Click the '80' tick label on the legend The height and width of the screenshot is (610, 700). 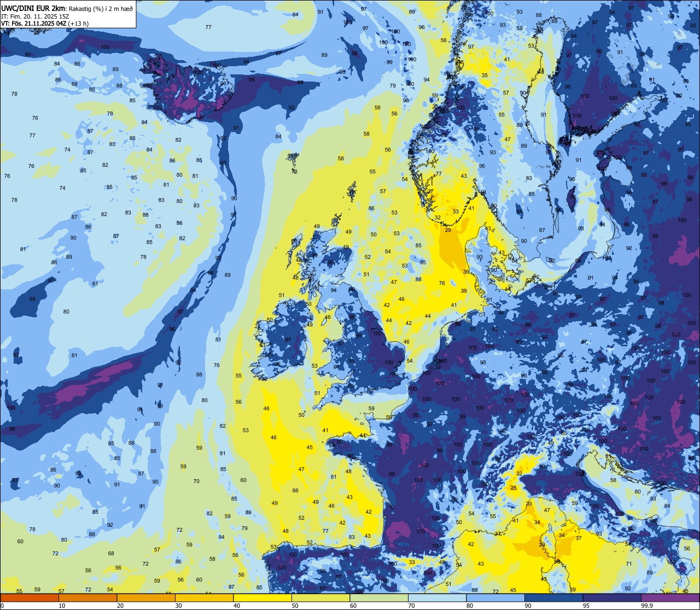click(470, 606)
